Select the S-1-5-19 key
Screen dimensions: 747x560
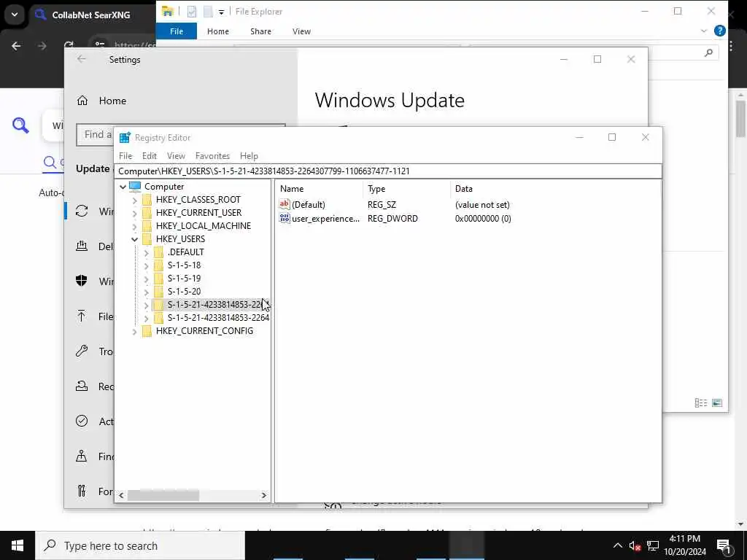184,278
